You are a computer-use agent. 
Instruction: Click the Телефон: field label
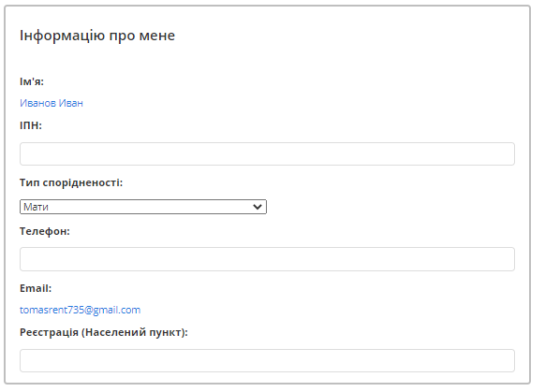pos(45,231)
